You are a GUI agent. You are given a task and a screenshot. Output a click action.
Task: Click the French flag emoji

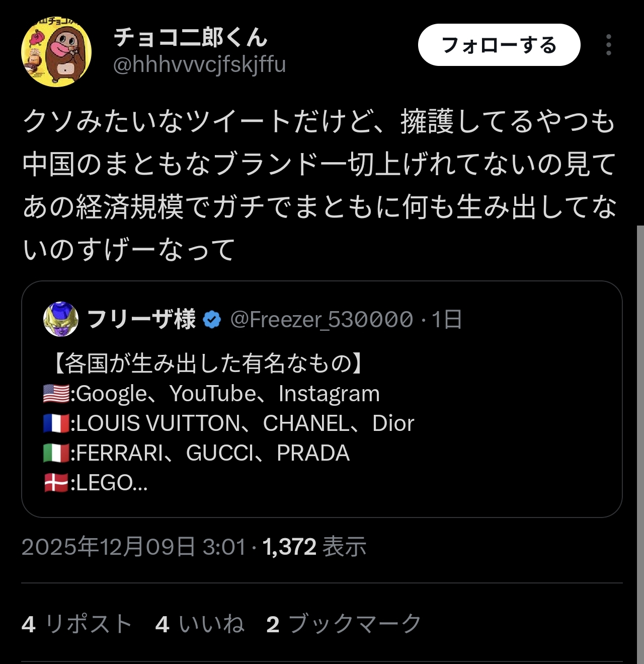(x=56, y=423)
